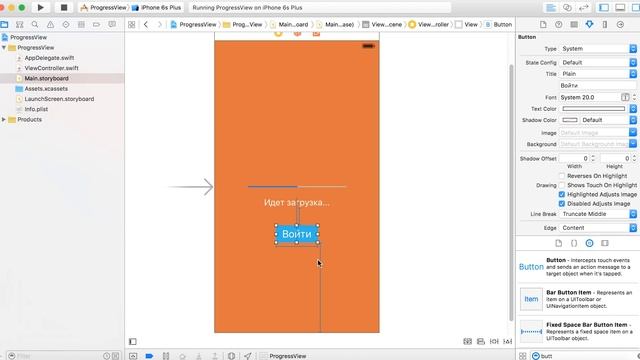
Task: Show the Connections inspector
Action: point(620,24)
